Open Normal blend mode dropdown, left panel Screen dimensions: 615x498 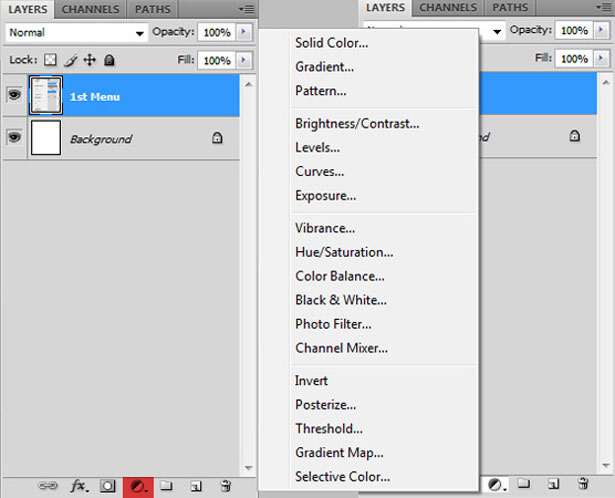pos(76,33)
